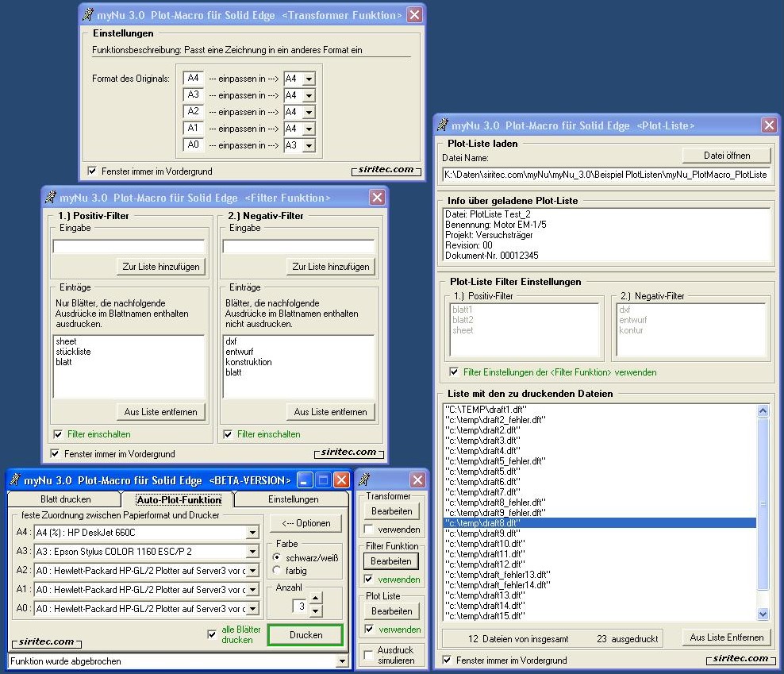784x674 pixels.
Task: Open the A2 printer assignment dropdown
Action: 253,571
